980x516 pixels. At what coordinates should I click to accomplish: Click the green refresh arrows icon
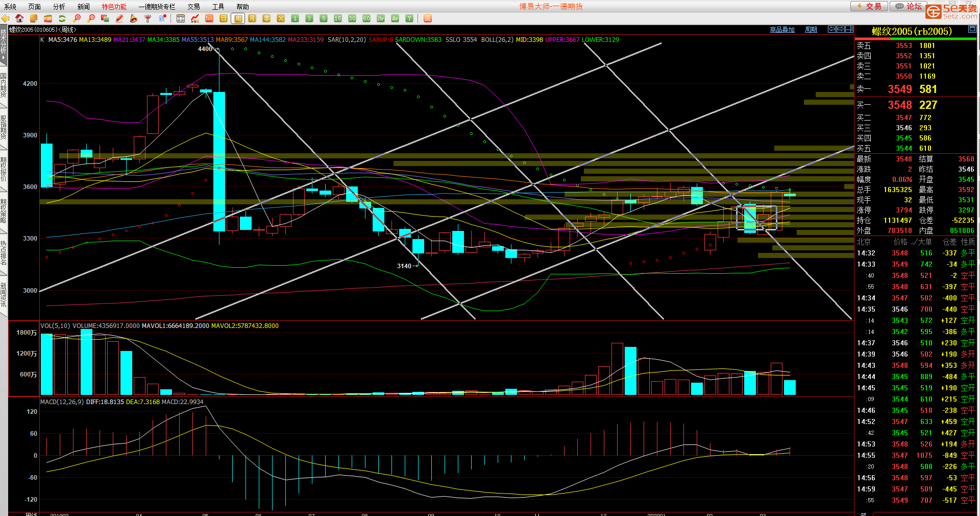62,18
